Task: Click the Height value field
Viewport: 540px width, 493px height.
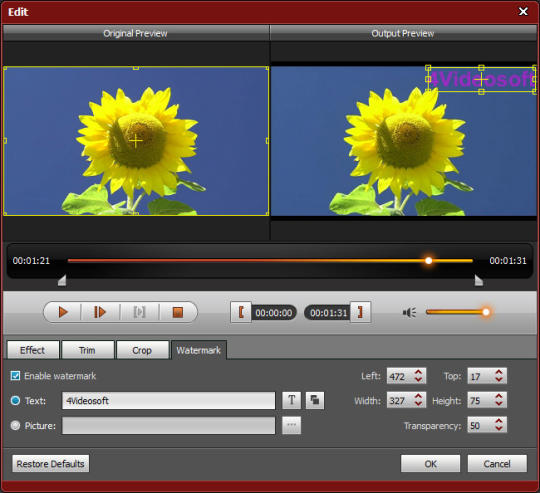Action: 481,400
